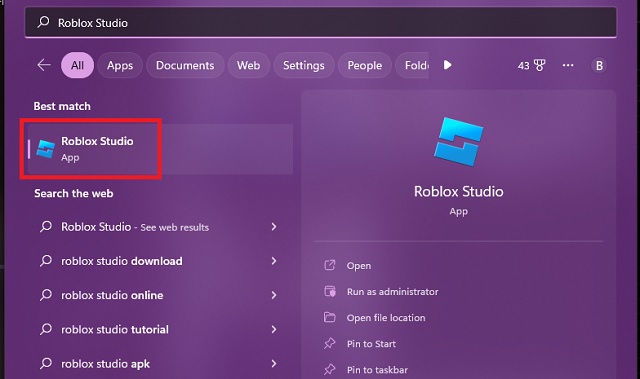Screen dimensions: 640x379
Task: Click magnifier beside 'roblox studio apk'
Action: pos(46,363)
